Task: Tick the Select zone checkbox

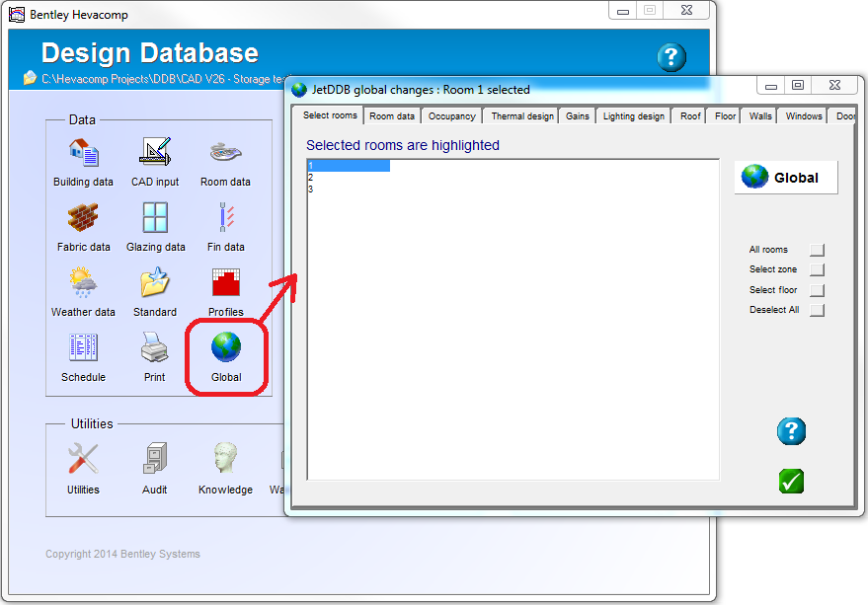Action: coord(817,270)
